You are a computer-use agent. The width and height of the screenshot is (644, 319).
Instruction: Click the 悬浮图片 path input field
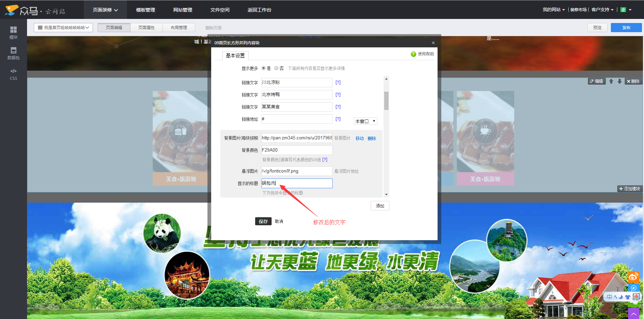297,171
